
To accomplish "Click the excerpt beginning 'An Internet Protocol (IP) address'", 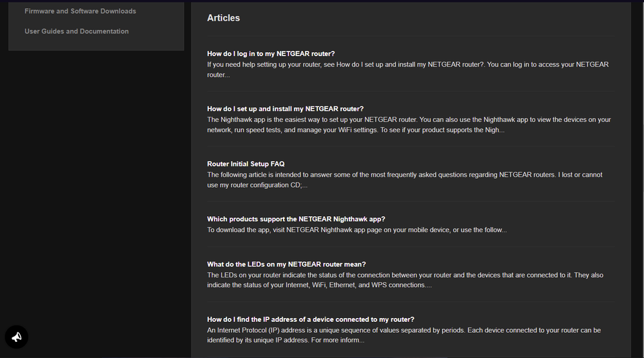I will coord(404,330).
